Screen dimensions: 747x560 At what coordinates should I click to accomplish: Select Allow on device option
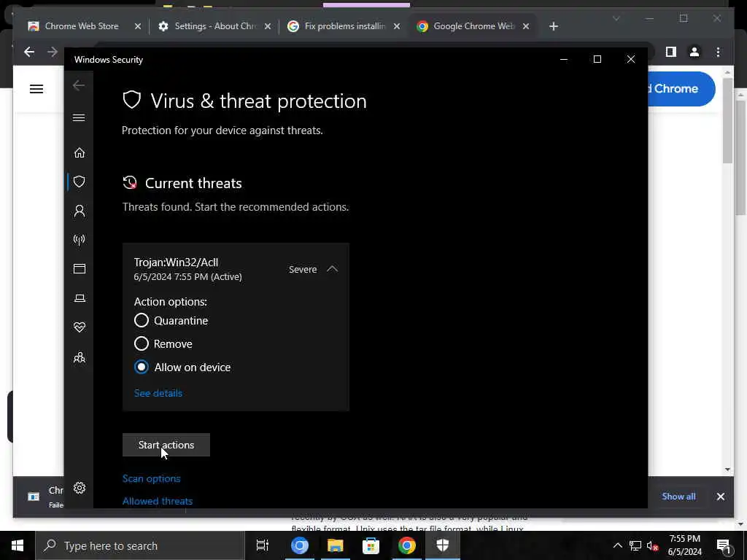pos(141,367)
